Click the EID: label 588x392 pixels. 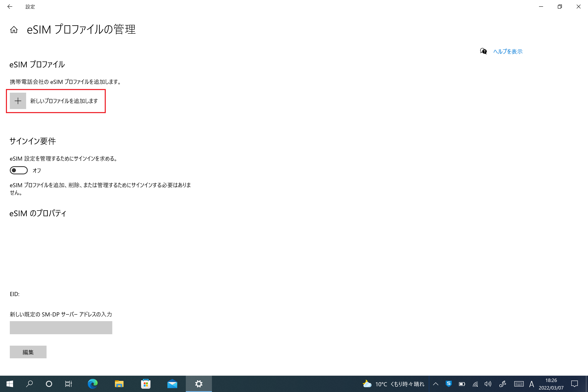[14, 294]
